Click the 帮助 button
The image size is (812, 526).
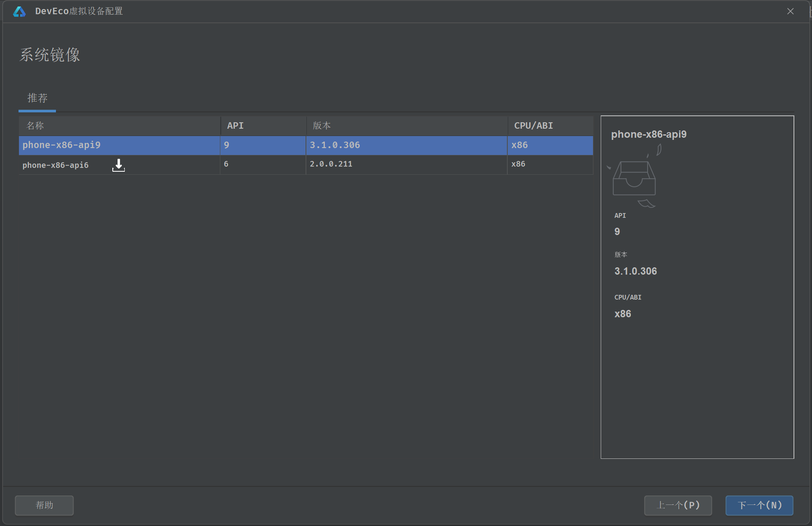coord(44,505)
